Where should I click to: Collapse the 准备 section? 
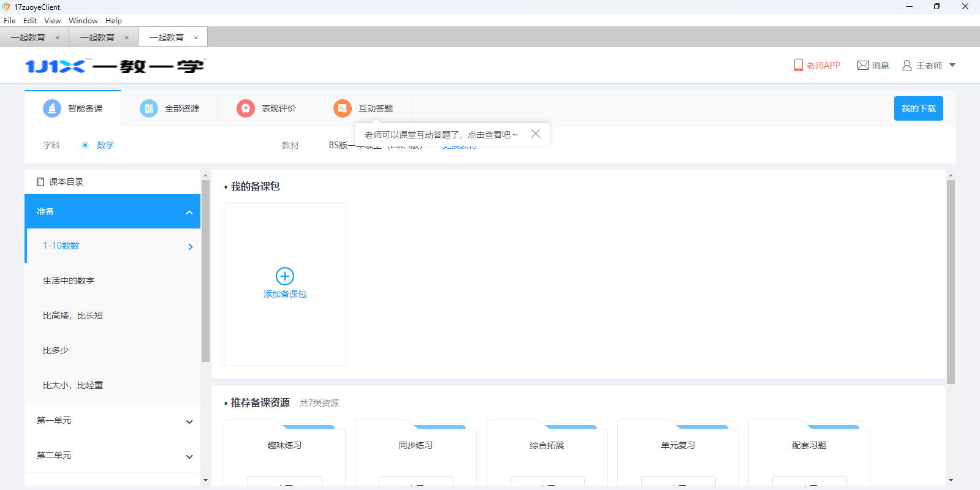point(189,212)
